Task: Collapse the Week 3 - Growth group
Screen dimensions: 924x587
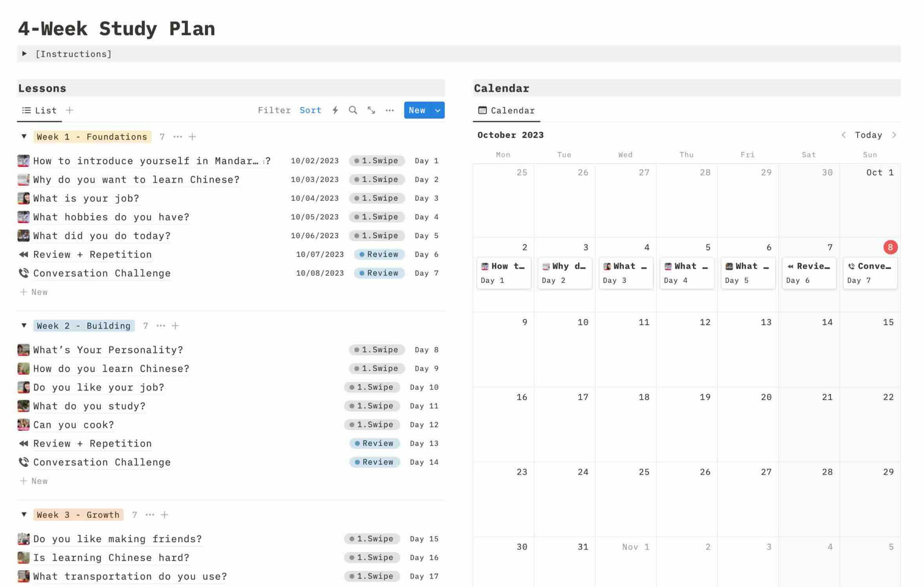Action: tap(24, 515)
